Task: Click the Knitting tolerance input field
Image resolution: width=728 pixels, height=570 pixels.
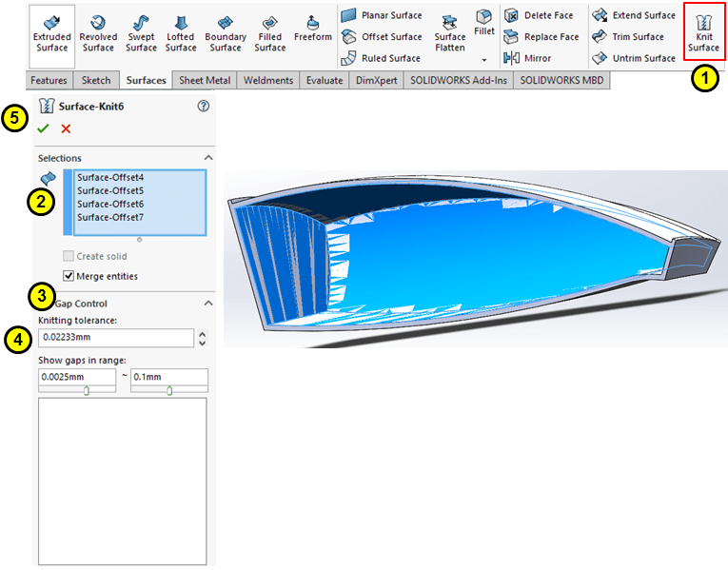Action: 115,338
